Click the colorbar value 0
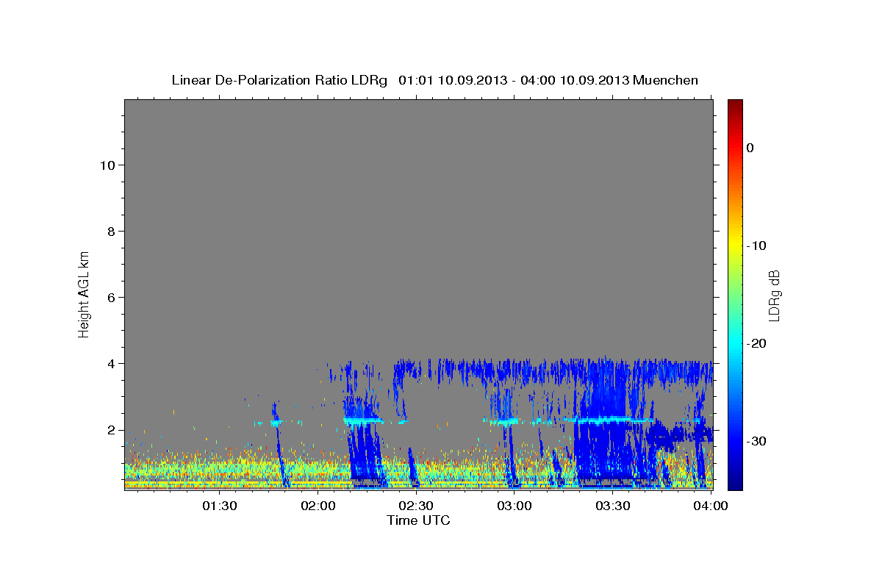The height and width of the screenshot is (588, 882). [750, 148]
